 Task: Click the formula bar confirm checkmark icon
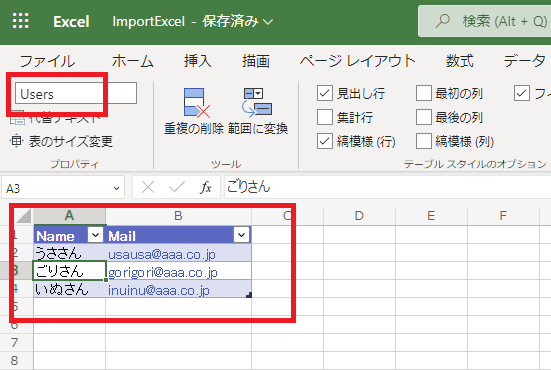point(176,187)
